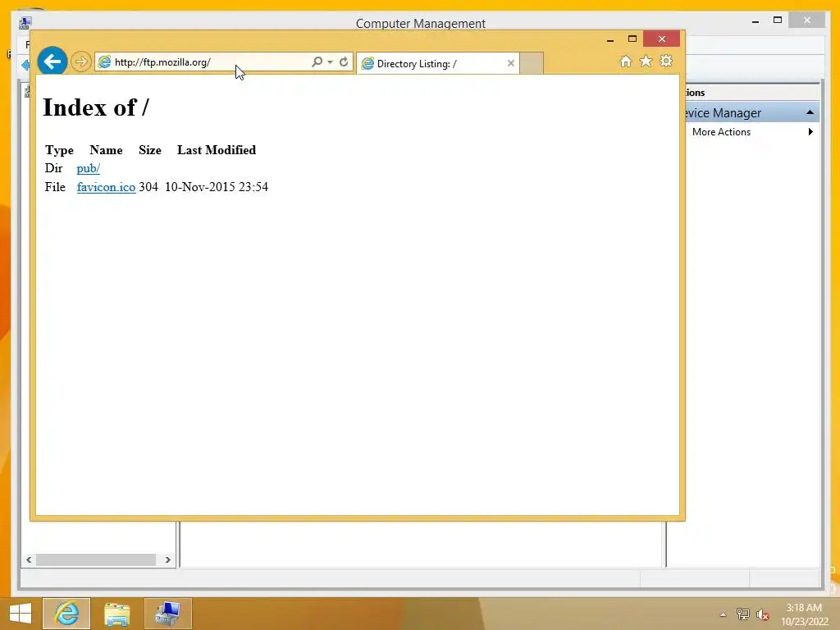Show hidden icons in the system tray
840x630 pixels.
pos(724,614)
